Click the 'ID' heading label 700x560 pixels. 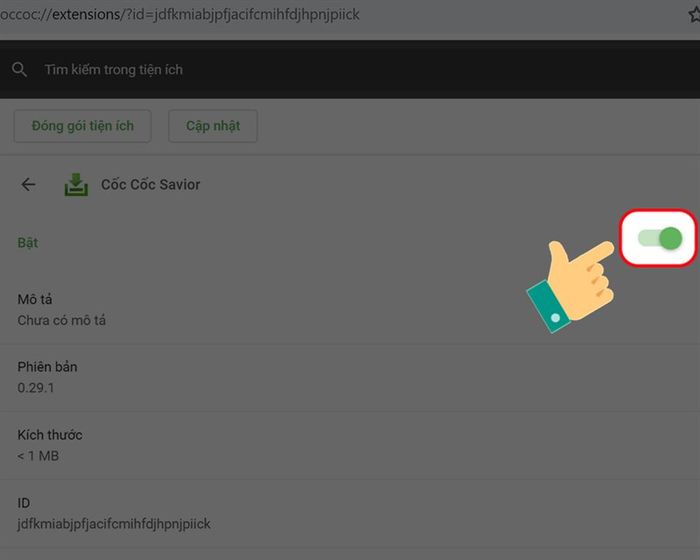click(24, 503)
